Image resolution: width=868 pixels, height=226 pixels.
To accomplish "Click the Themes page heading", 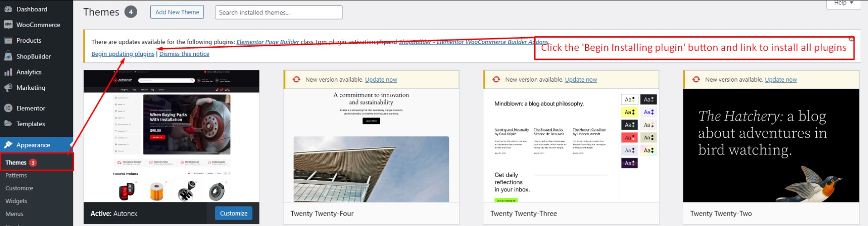I will click(x=101, y=12).
